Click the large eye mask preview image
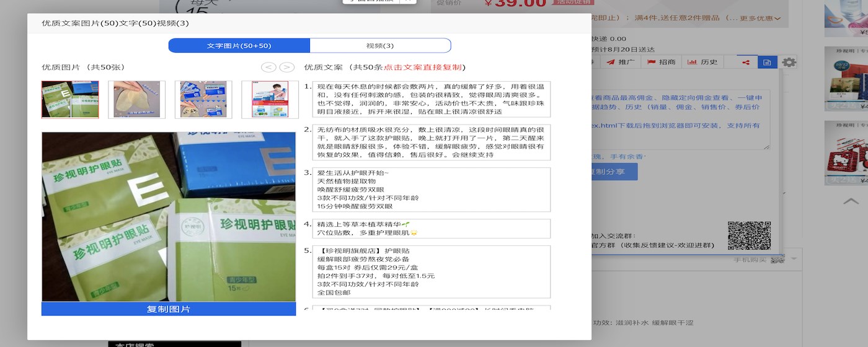Screen dimensions: 868x347 pyautogui.click(x=169, y=216)
